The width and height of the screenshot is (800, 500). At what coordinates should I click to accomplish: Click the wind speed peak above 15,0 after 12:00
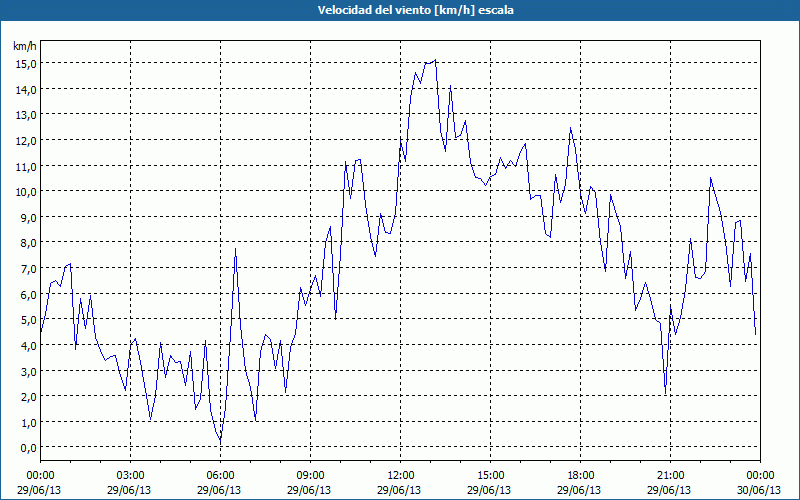click(x=434, y=60)
